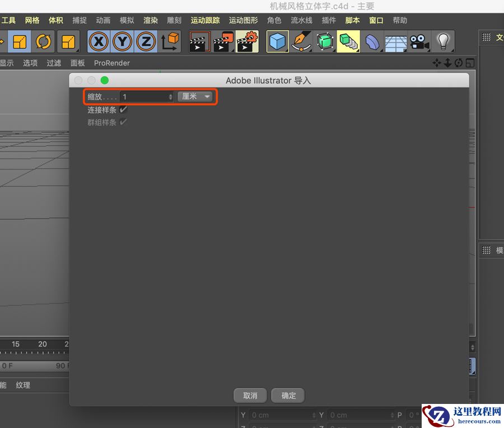
Task: Click the 确定 button to confirm import
Action: (288, 396)
